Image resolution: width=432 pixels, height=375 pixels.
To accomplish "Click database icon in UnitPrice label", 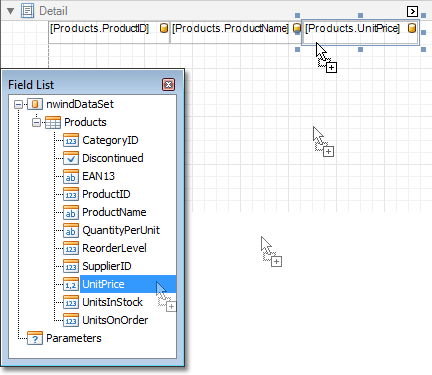I will [412, 28].
